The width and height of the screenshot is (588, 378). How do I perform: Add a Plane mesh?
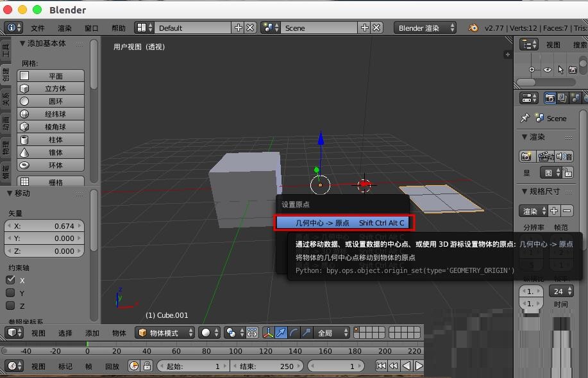point(51,76)
